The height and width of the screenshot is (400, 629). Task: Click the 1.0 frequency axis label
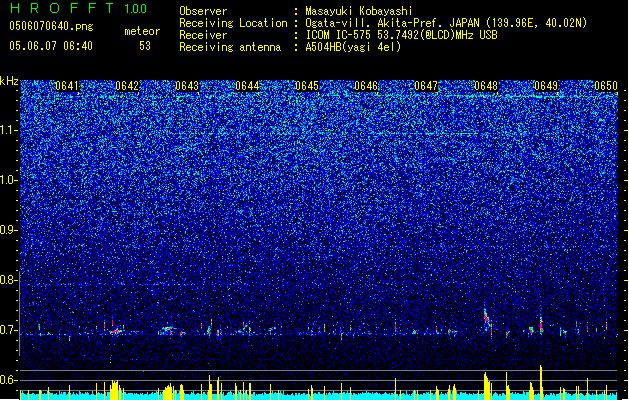8,180
